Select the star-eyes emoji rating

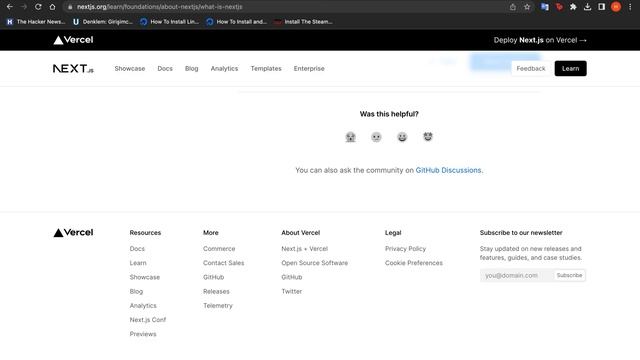(428, 137)
